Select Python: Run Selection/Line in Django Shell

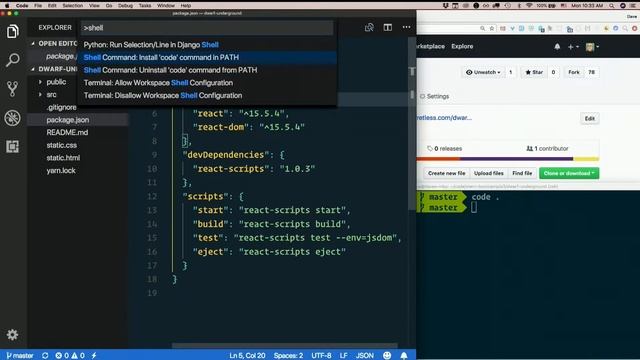tap(207, 45)
